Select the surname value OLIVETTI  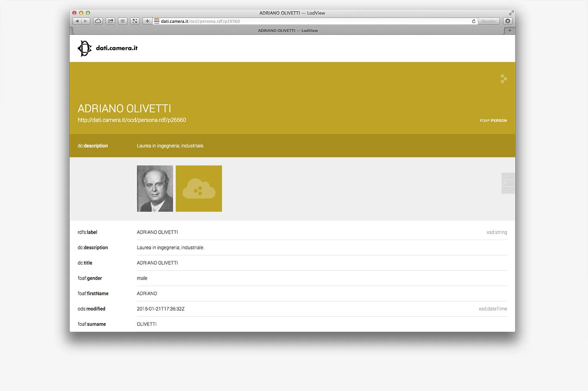(147, 324)
